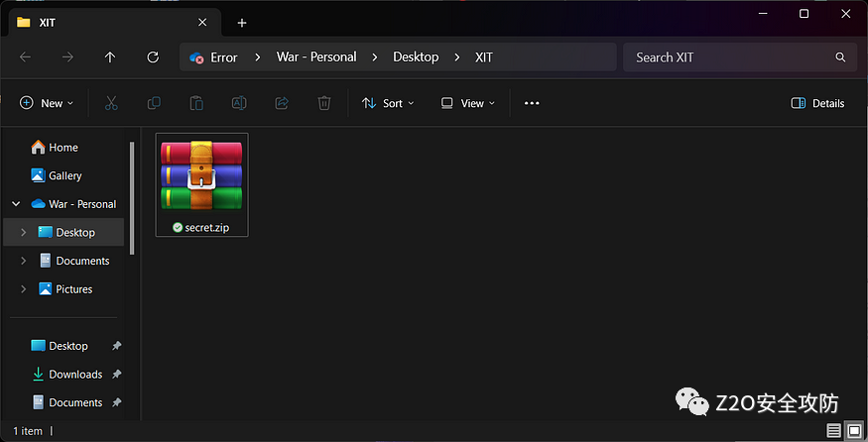
Task: Click the Cut scissors icon
Action: coord(111,103)
